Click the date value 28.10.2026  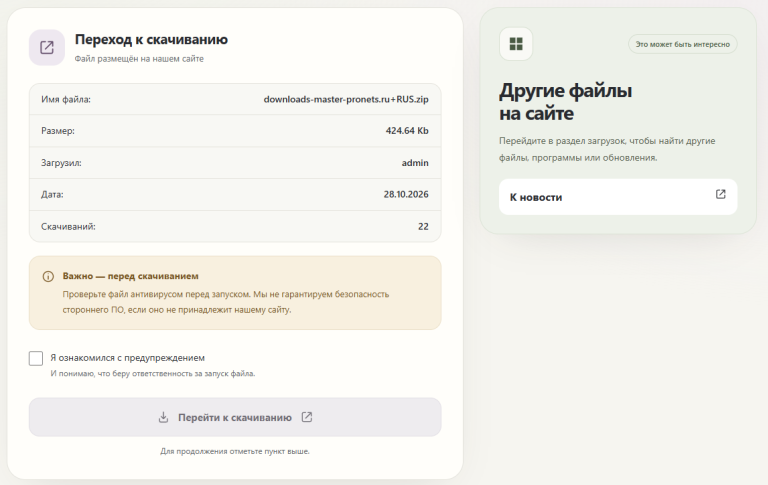click(x=406, y=194)
